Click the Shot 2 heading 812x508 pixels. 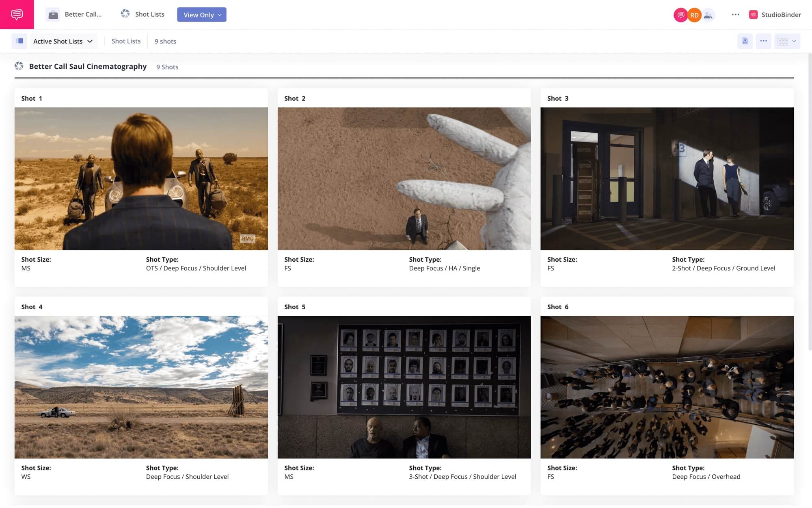(295, 98)
